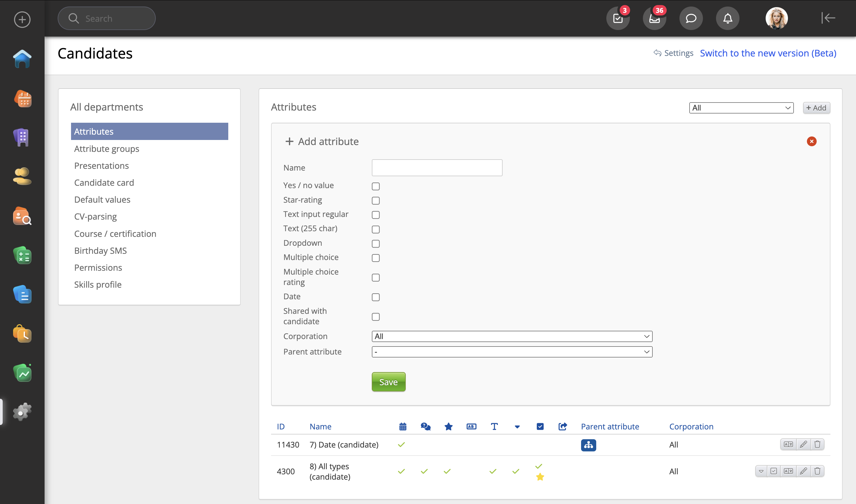Select Attribute groups in the sidebar menu
The height and width of the screenshot is (504, 856).
pos(107,149)
